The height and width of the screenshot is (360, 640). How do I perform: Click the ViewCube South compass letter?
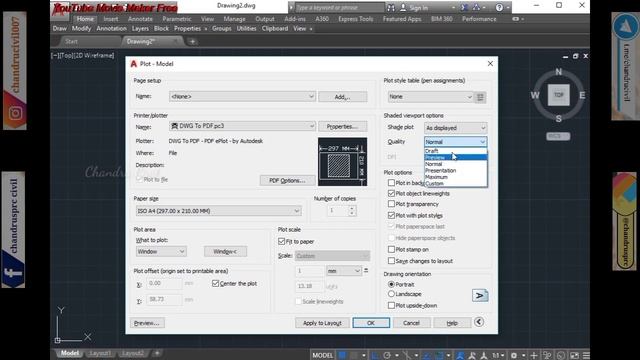(x=558, y=119)
